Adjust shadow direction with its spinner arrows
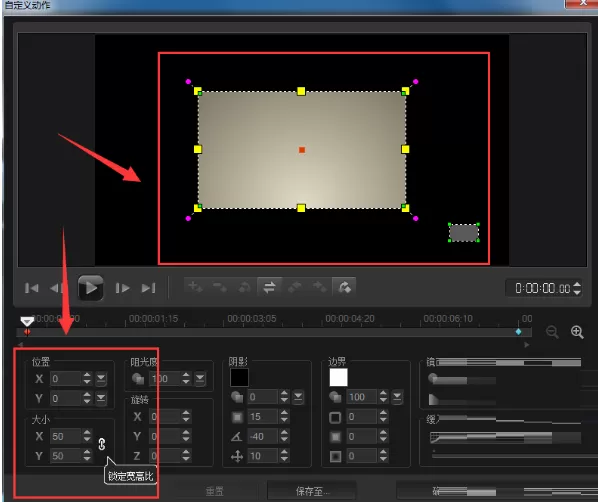Viewport: 598px width, 502px height. pyautogui.click(x=284, y=436)
